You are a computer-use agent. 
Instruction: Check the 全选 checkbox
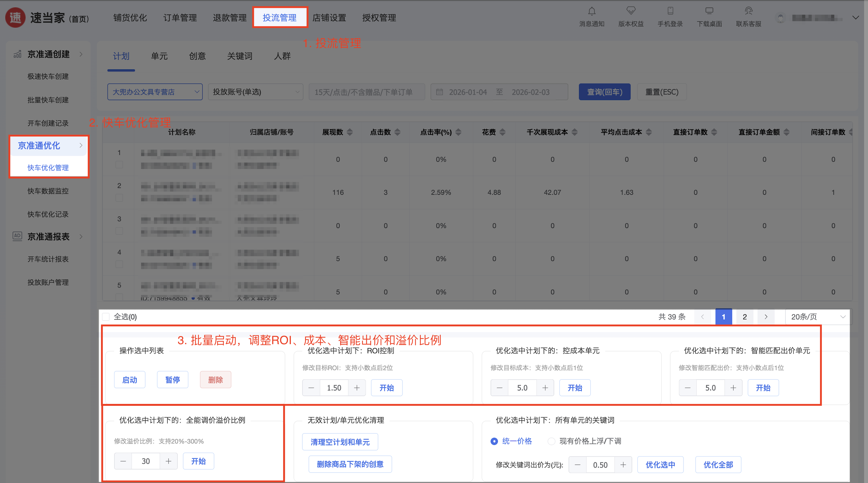click(106, 317)
